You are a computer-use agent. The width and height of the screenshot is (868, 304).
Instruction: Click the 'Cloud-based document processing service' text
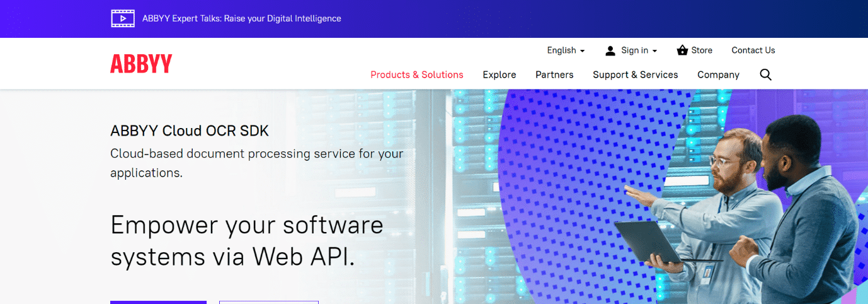(x=256, y=163)
